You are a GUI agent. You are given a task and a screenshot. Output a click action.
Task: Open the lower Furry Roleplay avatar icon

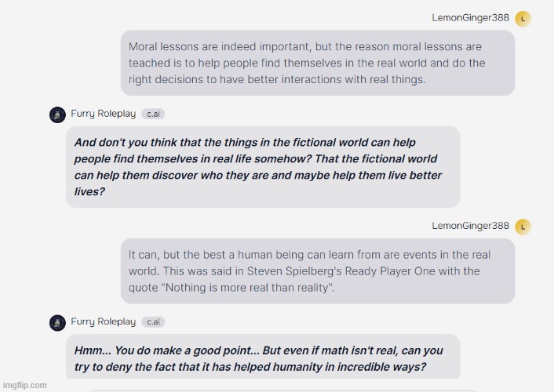tap(57, 323)
